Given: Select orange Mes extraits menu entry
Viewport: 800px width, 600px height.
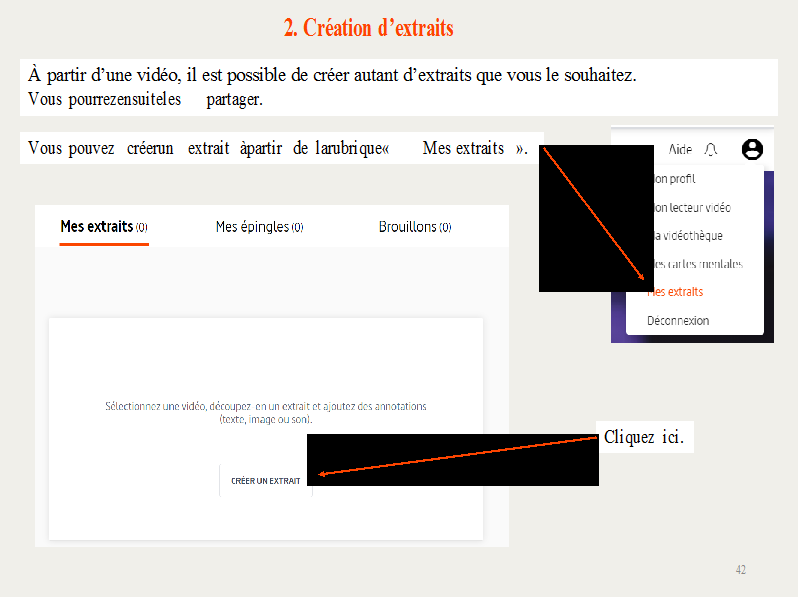Looking at the screenshot, I should point(675,292).
